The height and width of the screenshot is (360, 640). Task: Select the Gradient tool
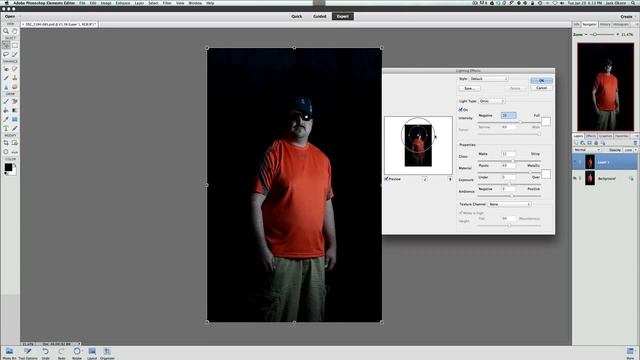[15, 110]
